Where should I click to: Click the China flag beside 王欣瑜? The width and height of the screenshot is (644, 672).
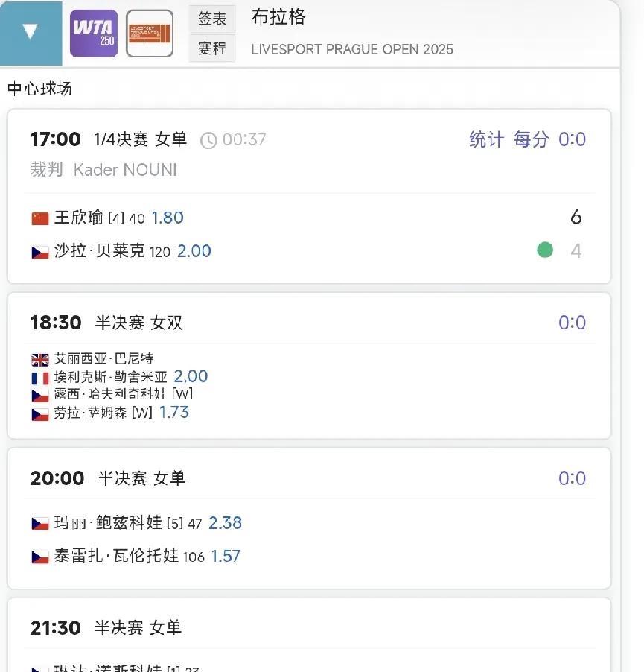pyautogui.click(x=40, y=218)
